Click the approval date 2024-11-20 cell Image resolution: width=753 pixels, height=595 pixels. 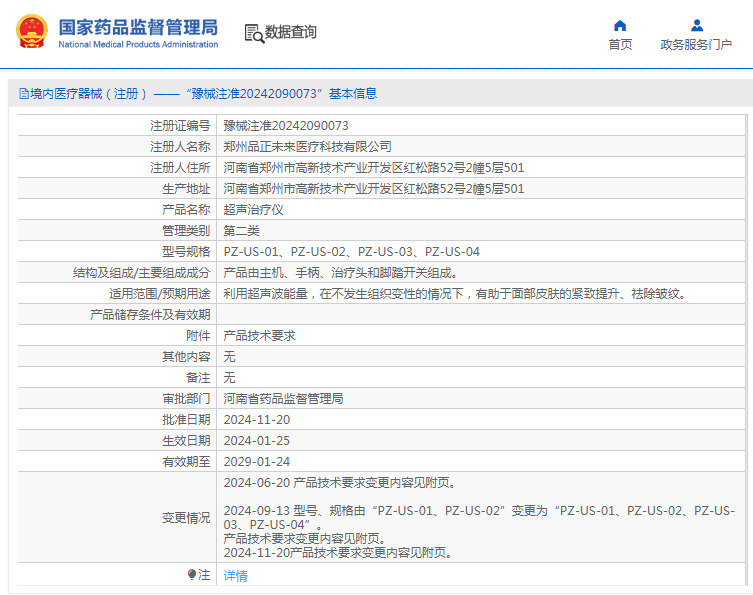click(x=481, y=420)
